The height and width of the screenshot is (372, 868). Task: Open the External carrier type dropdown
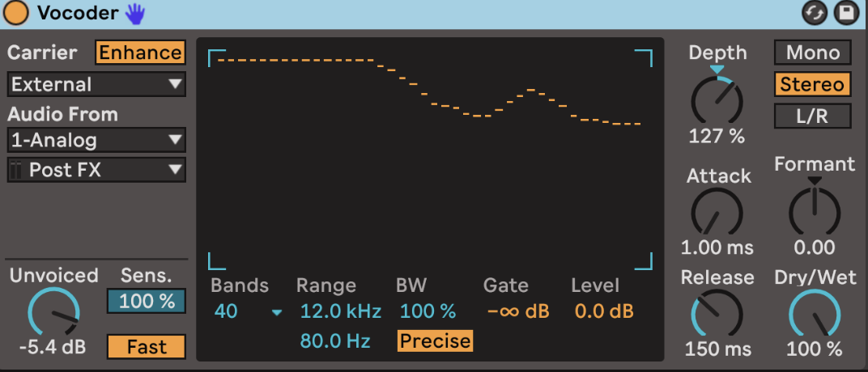[x=96, y=85]
